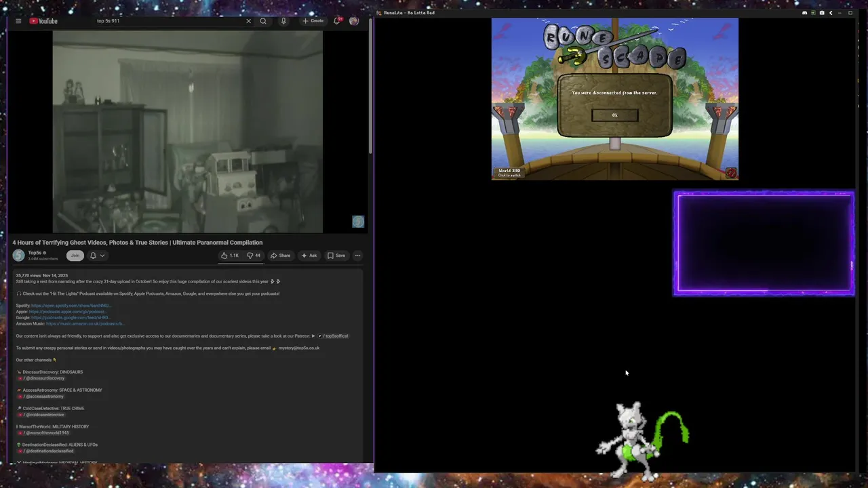
Task: Open the Discord icon in RuneLite titlebar
Action: tap(805, 13)
